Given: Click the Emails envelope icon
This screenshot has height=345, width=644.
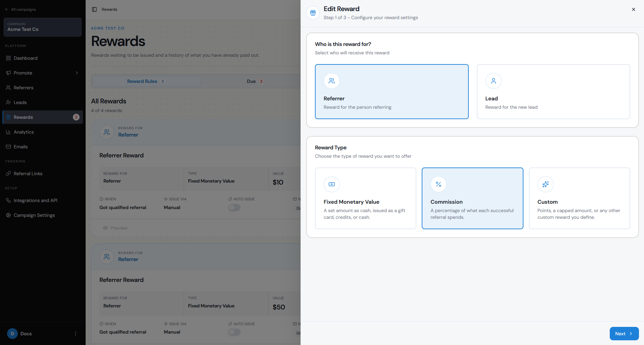Looking at the screenshot, I should (x=8, y=147).
